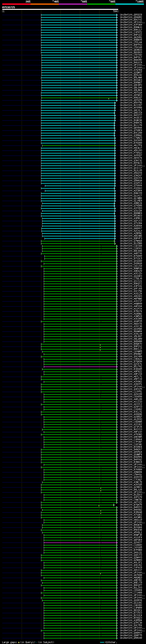
Task: Click the green ~80% legend segment
Action: pyautogui.click(x=101, y=4)
